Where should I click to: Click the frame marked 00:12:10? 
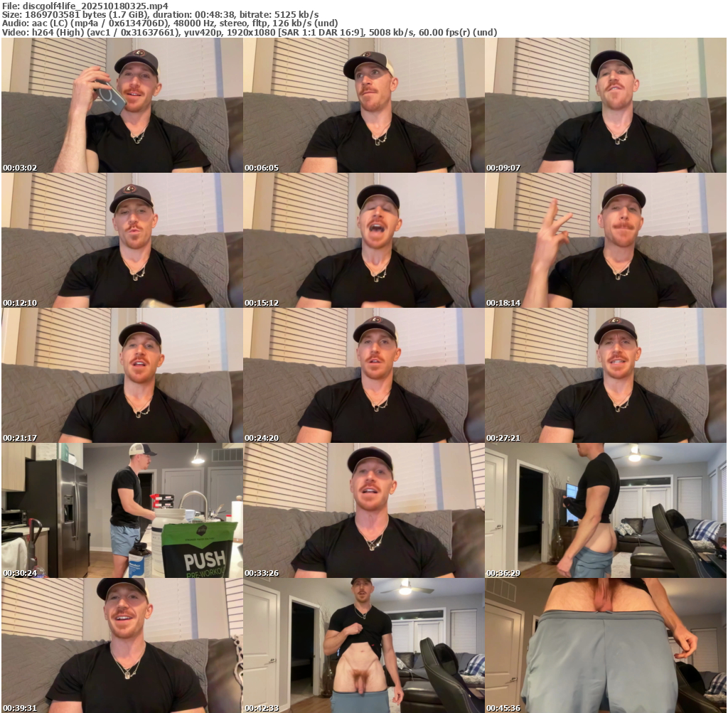pos(122,240)
